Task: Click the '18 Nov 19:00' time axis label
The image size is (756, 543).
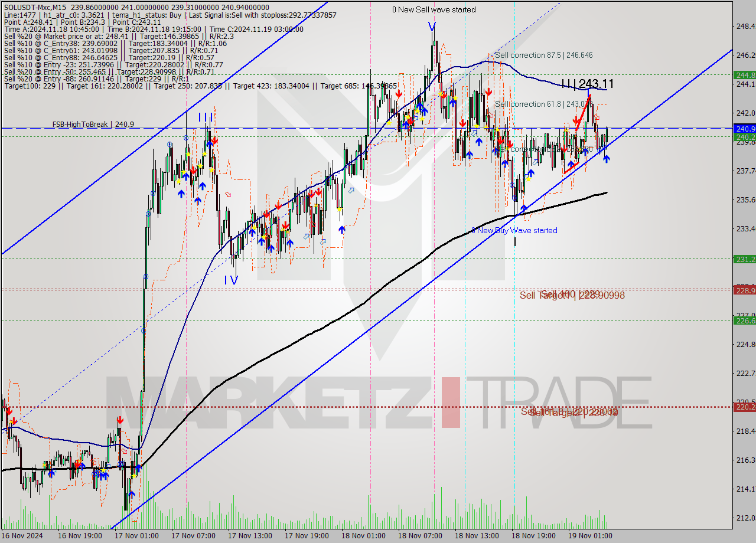Action: pos(533,536)
